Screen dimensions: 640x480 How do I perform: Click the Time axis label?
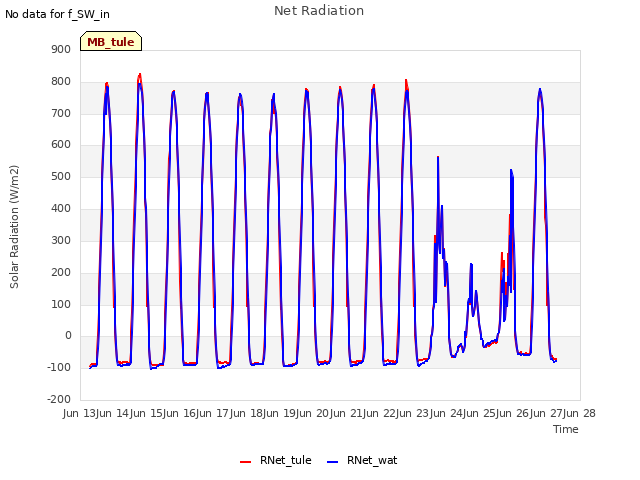(566, 429)
